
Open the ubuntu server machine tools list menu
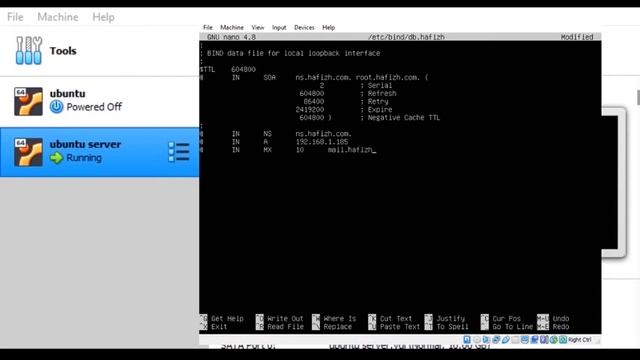coord(179,152)
